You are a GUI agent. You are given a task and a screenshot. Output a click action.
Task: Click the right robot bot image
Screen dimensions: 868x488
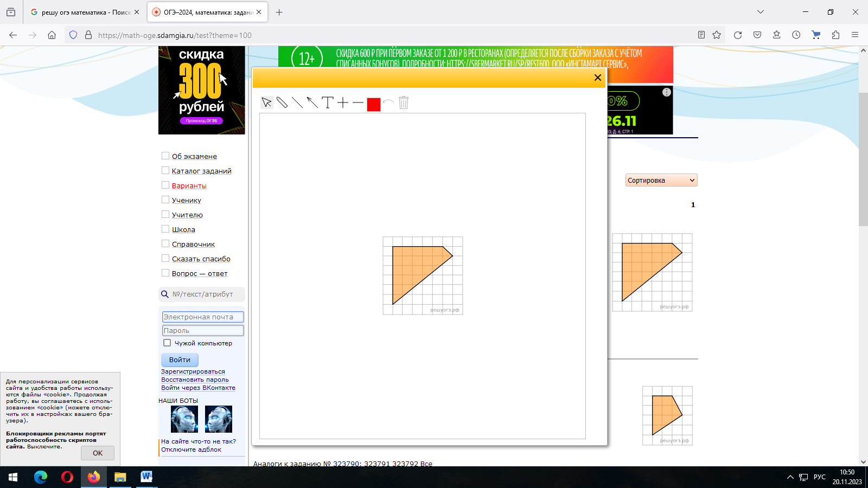click(219, 419)
